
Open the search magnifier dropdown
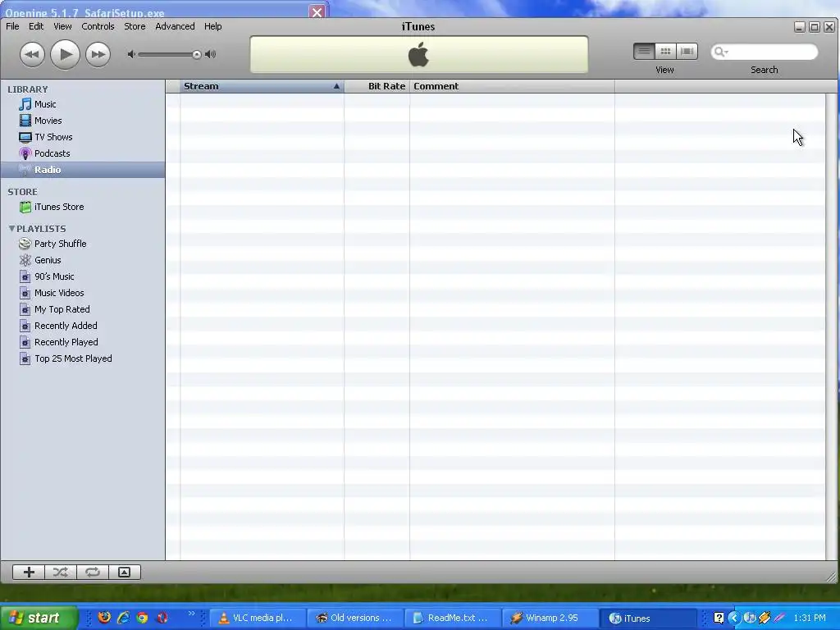pyautogui.click(x=721, y=52)
